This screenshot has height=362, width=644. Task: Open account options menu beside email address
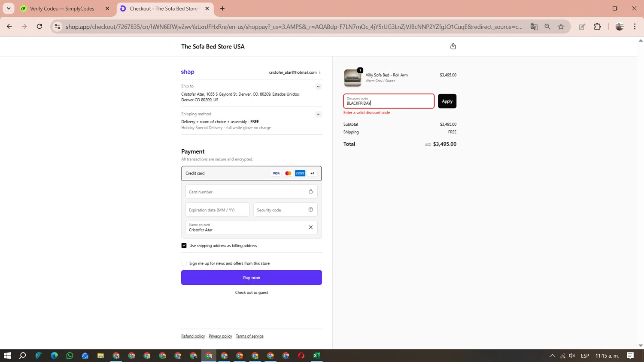point(320,72)
